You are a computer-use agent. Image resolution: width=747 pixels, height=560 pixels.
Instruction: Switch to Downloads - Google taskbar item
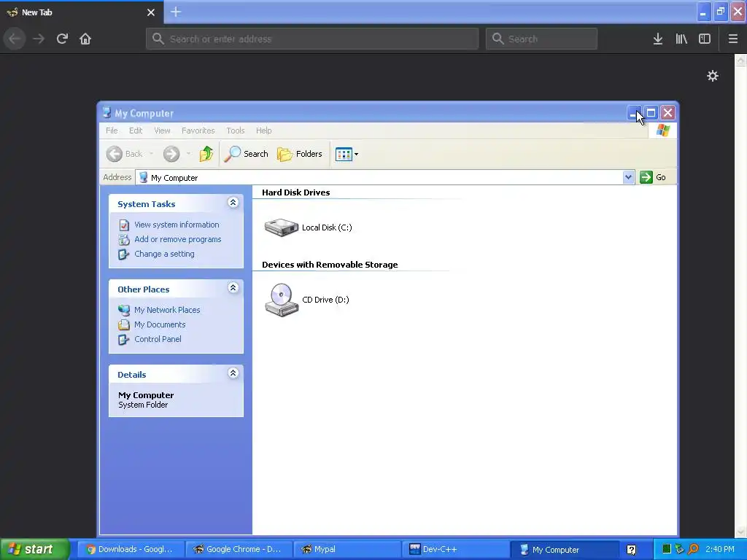(130, 550)
